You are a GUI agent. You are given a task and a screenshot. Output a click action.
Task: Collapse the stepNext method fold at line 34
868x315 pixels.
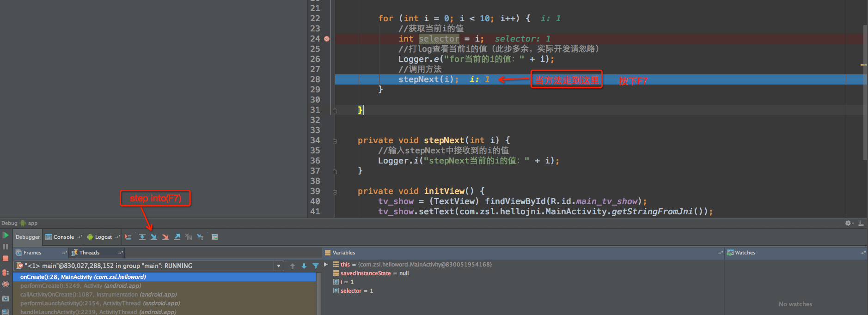[x=335, y=141]
